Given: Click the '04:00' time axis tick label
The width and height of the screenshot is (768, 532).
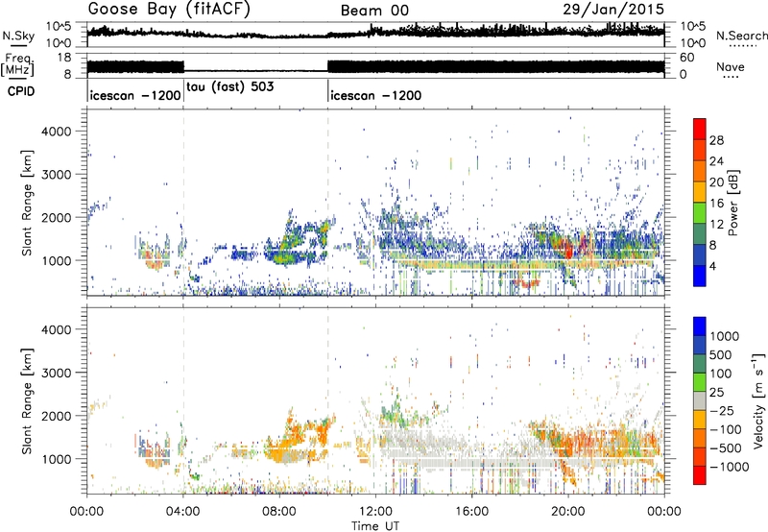Looking at the screenshot, I should pyautogui.click(x=182, y=512).
